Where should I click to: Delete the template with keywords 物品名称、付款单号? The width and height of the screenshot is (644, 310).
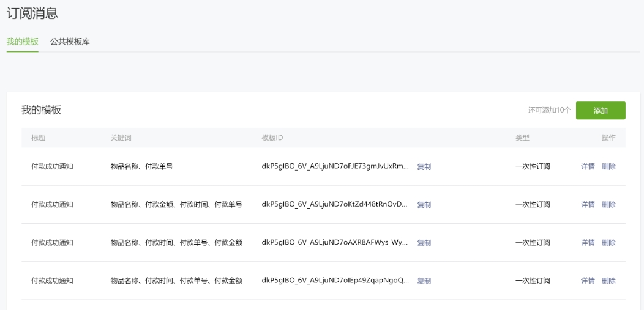(x=608, y=166)
